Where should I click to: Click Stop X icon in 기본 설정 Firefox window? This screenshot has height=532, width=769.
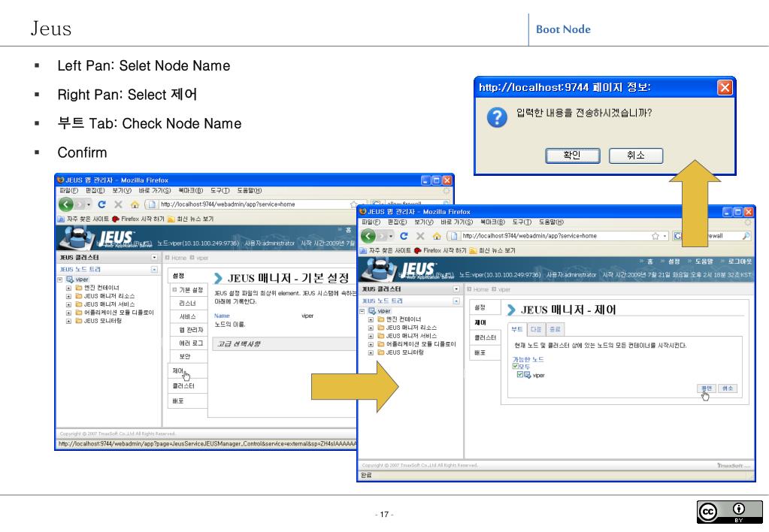point(118,204)
